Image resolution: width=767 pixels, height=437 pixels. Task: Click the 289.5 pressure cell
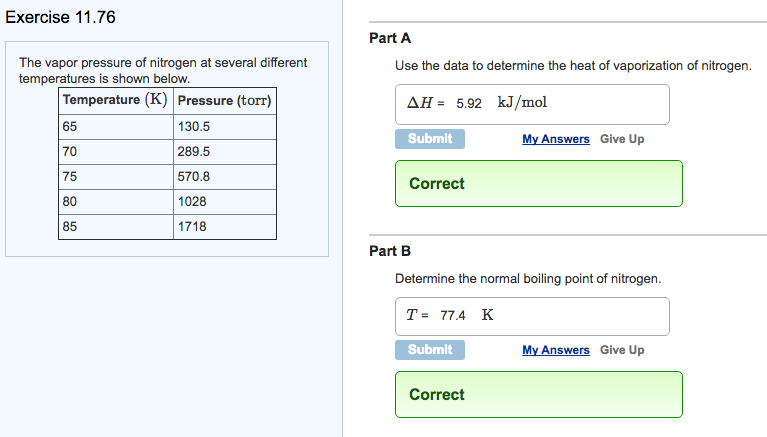[x=224, y=152]
